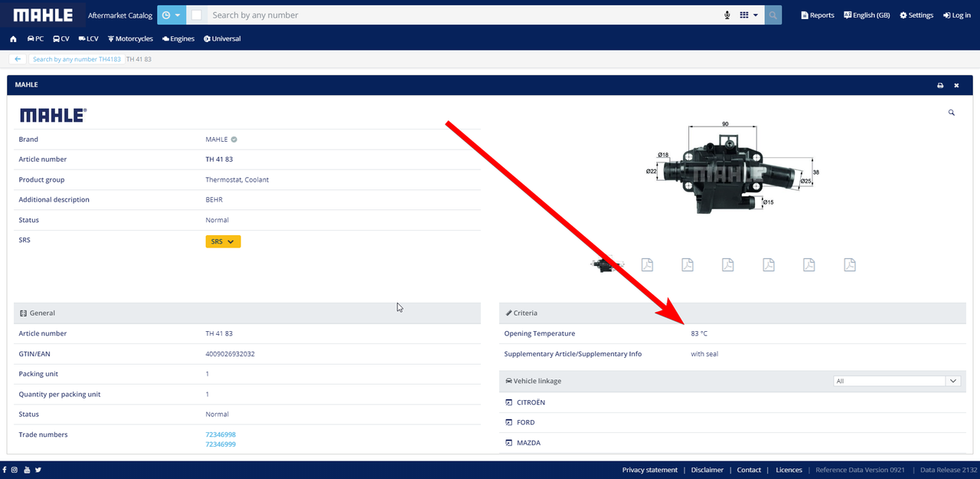Click the General section header
980x479 pixels.
[x=247, y=313]
